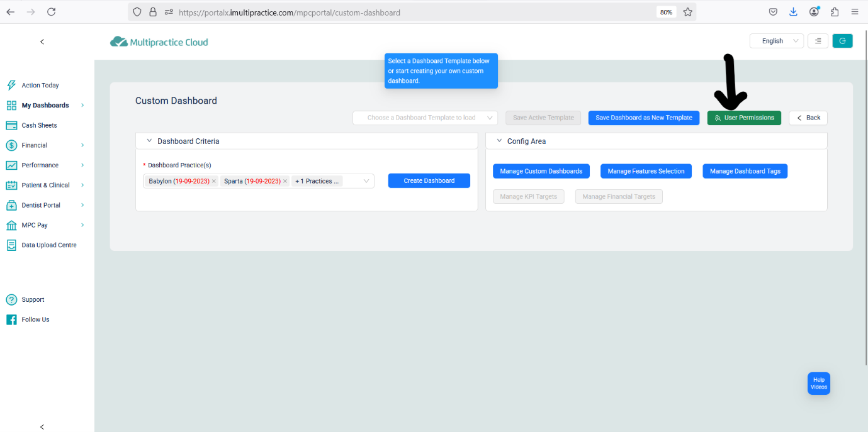This screenshot has height=432, width=868.
Task: Collapse the Dashboard Criteria panel
Action: point(149,141)
